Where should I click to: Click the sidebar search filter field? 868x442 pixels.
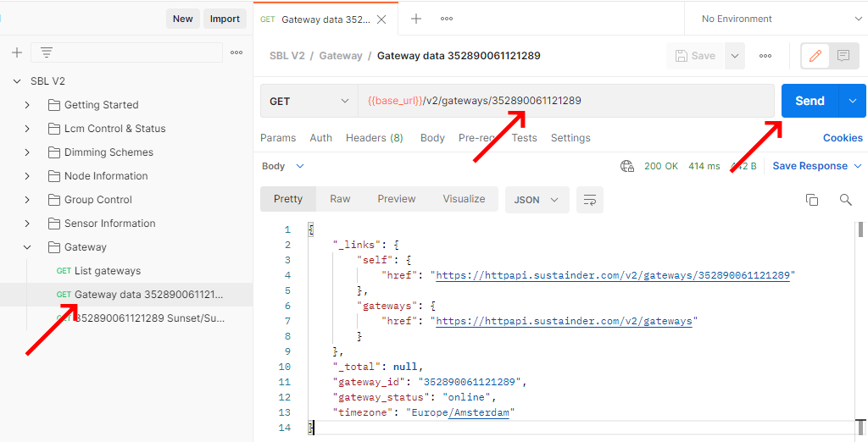click(127, 52)
